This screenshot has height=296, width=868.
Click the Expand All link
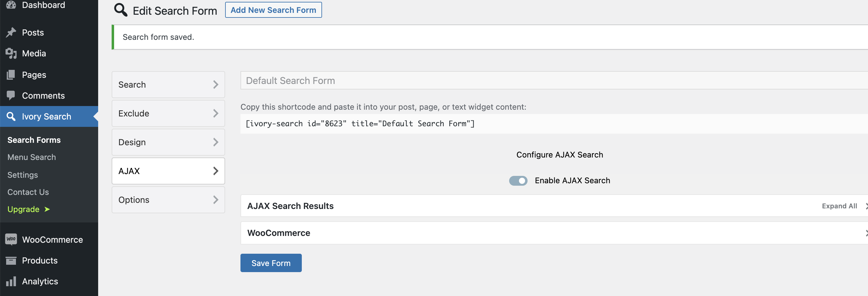(839, 206)
